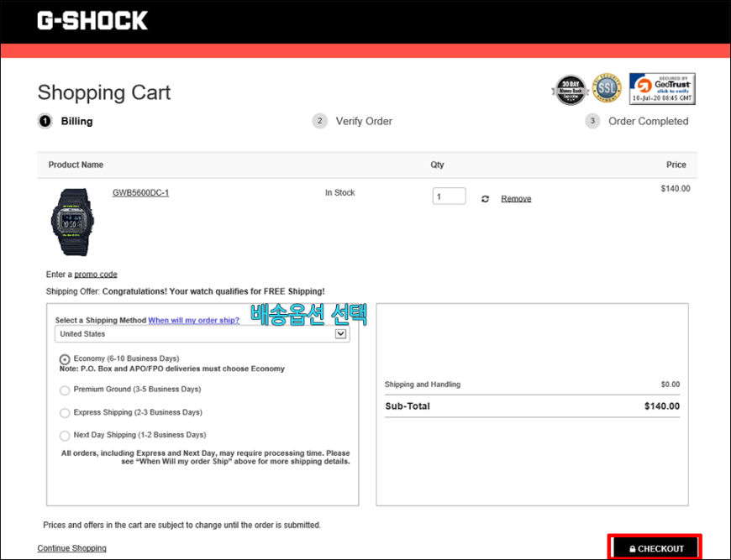Click the 'Select a Shipping Method' label
Screen dimensions: 731x560
pos(101,321)
